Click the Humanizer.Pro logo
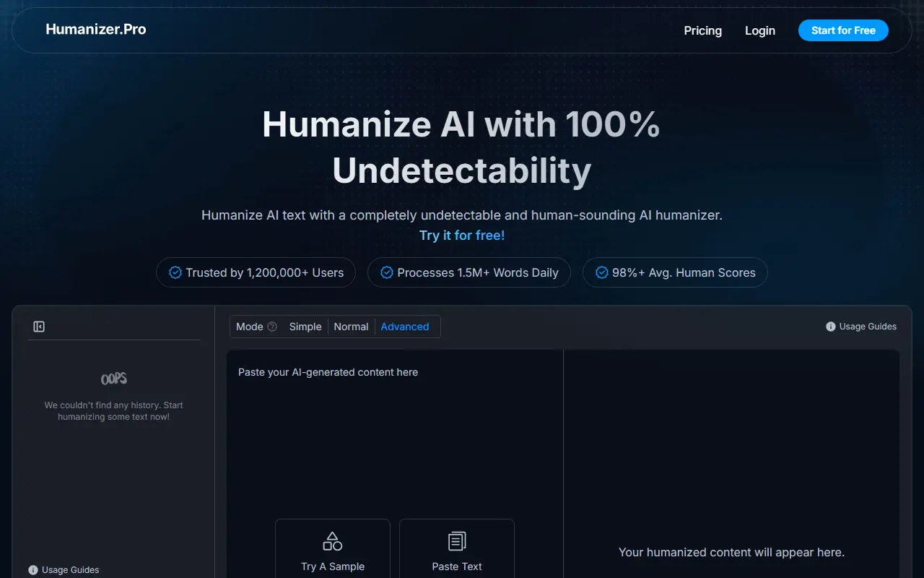924x578 pixels. pos(96,30)
